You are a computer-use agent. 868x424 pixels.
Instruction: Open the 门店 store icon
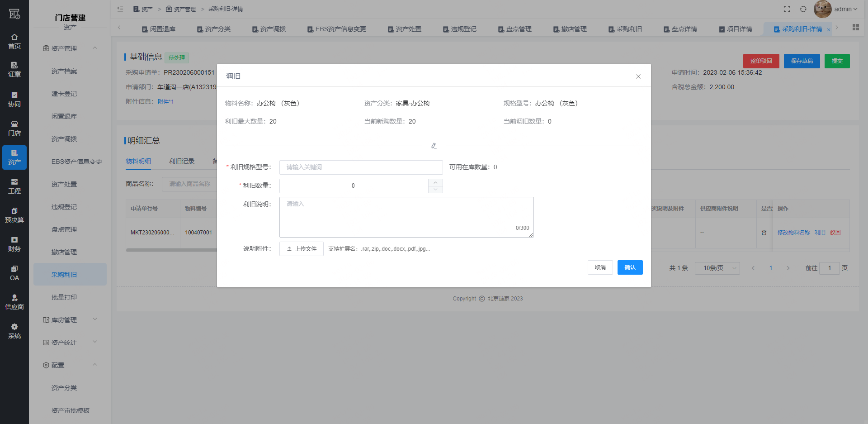pyautogui.click(x=14, y=128)
